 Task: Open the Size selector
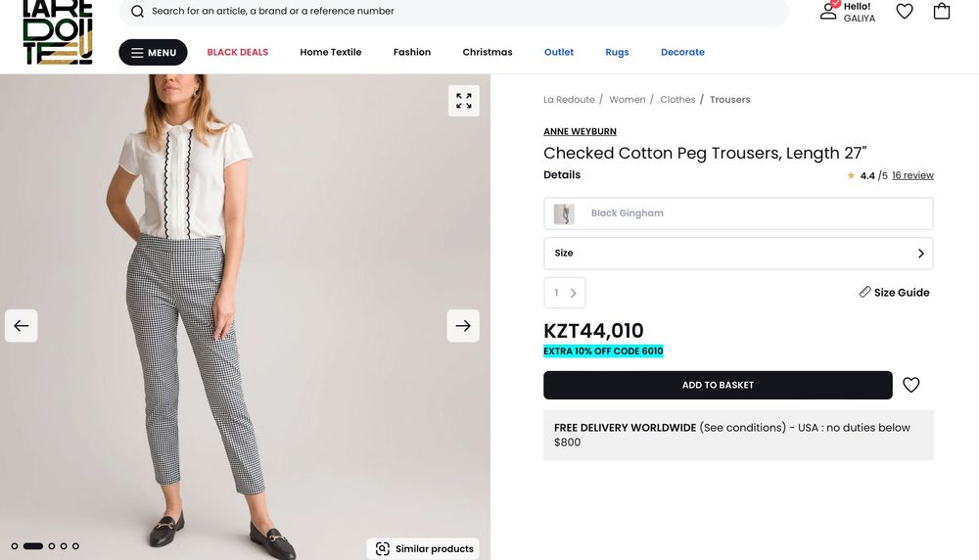point(738,253)
